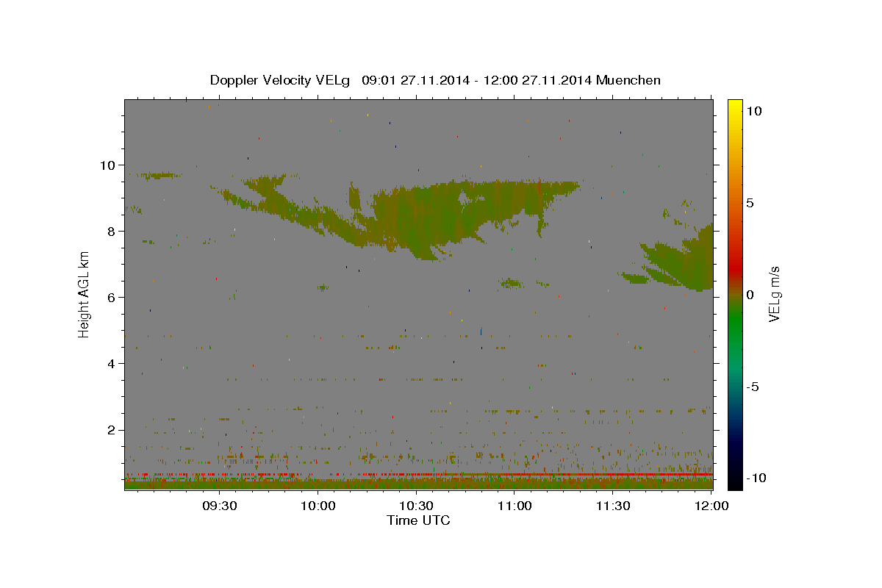Viewport: 882px width, 588px height.
Task: Click the 12:00 time tick label
Action: (x=711, y=506)
